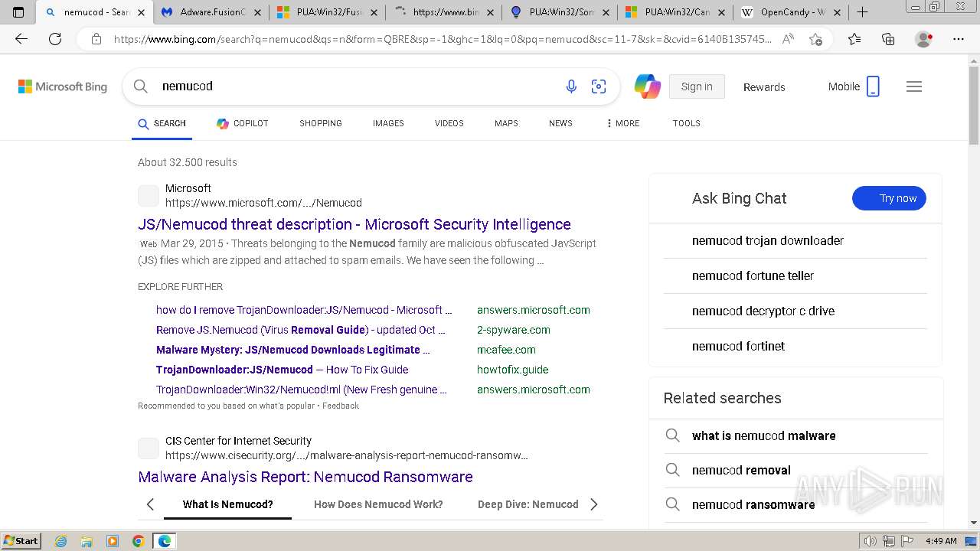This screenshot has width=980, height=551.
Task: Click the site lock icon
Action: (96, 39)
